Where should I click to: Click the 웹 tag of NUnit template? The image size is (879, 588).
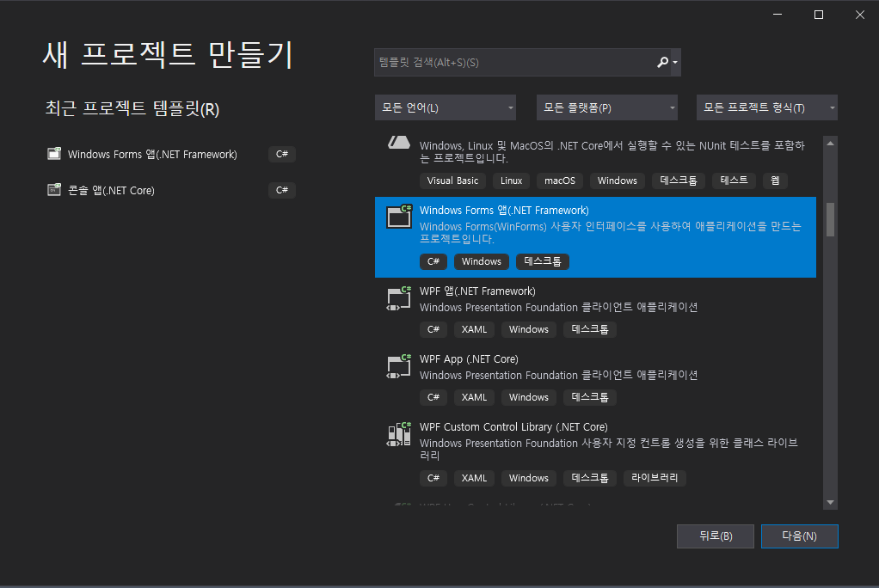click(x=775, y=181)
